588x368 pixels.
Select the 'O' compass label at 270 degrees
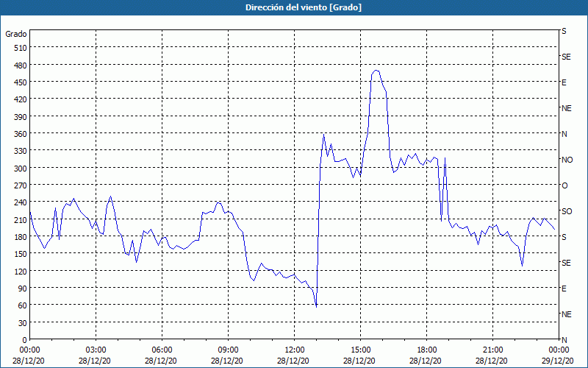[564, 185]
